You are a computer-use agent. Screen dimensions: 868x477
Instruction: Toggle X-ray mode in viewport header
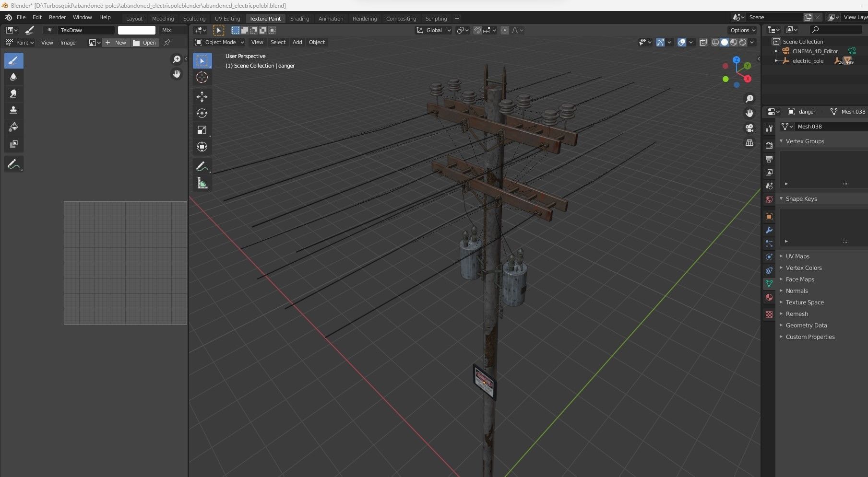coord(703,42)
